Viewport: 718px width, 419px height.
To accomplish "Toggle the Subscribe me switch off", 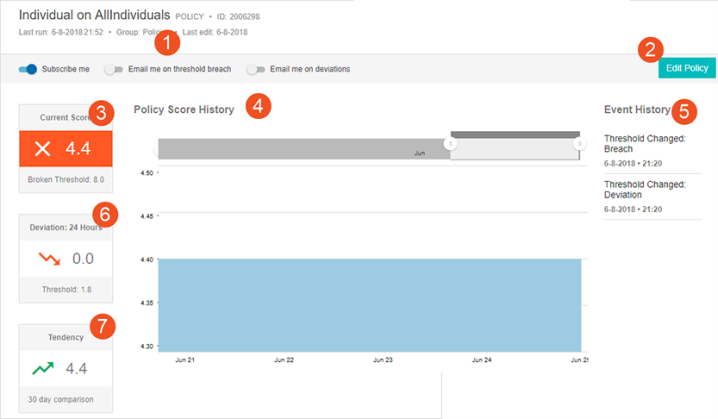I will (x=27, y=69).
